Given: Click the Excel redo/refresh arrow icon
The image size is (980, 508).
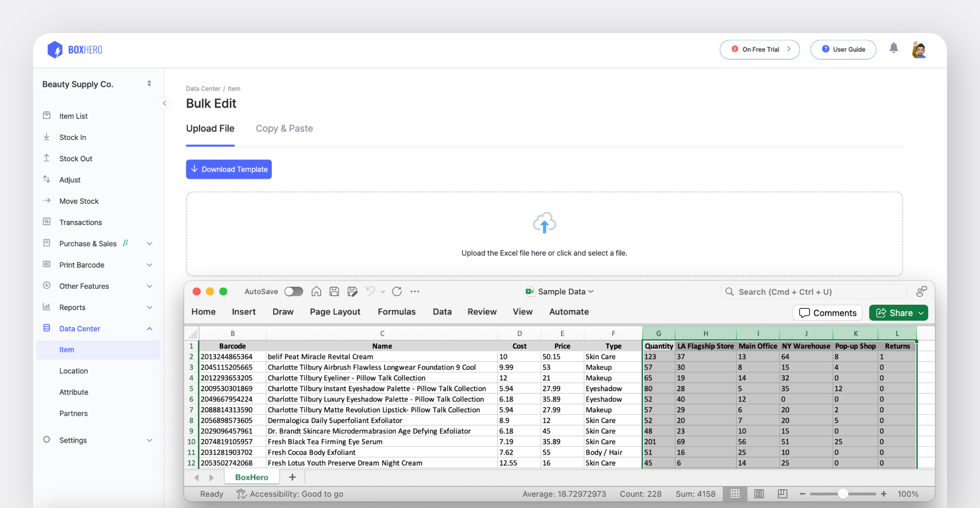Looking at the screenshot, I should click(x=397, y=291).
